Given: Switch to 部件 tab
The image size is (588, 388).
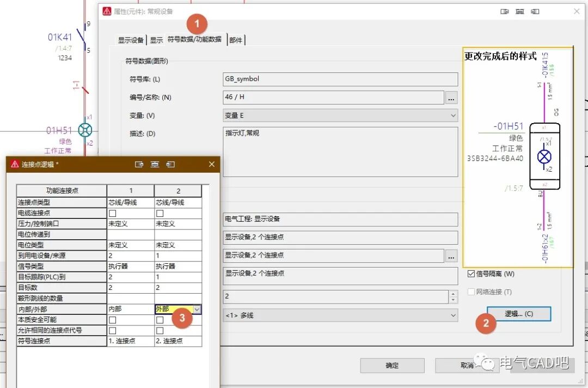Looking at the screenshot, I should 236,40.
